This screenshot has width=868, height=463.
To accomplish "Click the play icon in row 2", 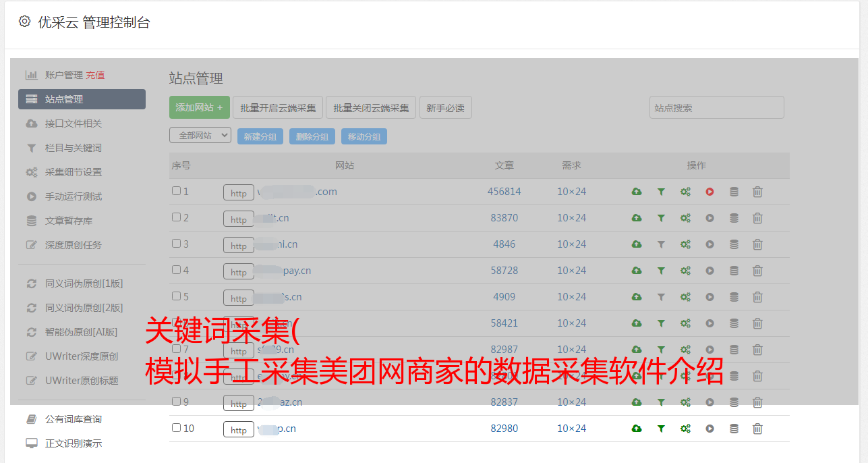I will (710, 218).
